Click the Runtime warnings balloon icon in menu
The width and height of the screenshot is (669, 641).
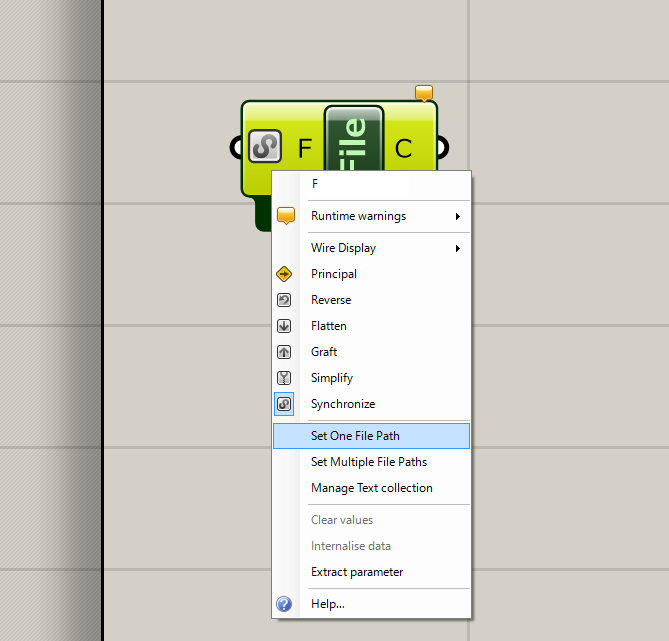pos(286,216)
